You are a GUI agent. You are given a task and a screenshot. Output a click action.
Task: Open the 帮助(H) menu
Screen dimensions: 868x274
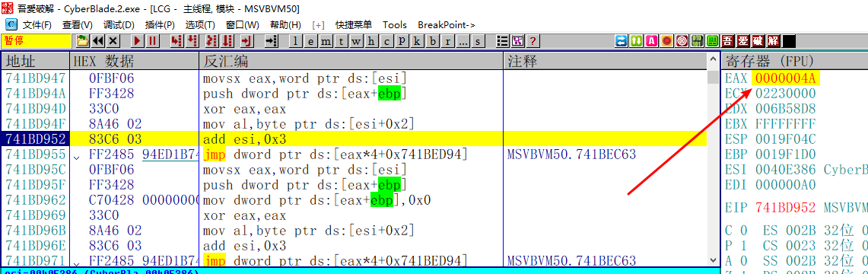pos(285,25)
